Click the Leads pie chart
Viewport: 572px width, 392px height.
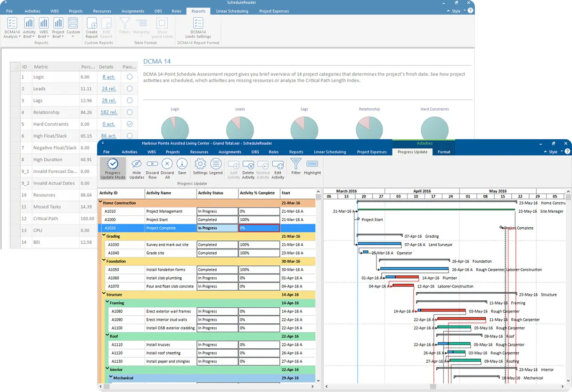point(240,129)
